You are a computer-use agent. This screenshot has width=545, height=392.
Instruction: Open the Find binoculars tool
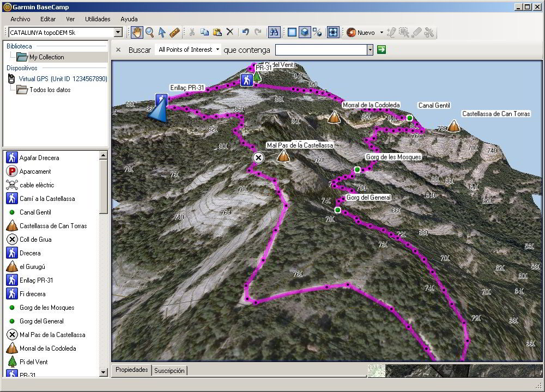[x=274, y=33]
